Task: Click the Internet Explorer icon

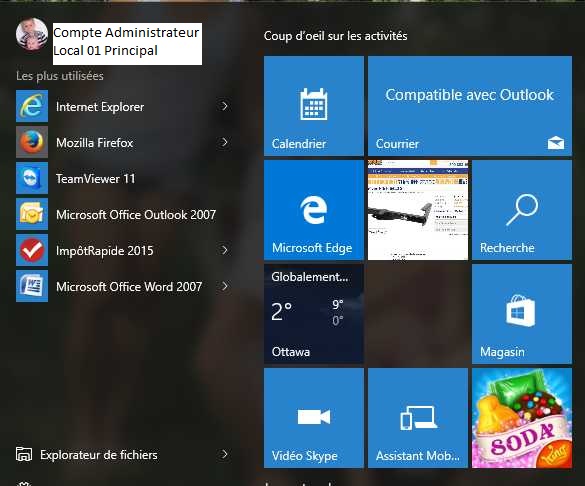Action: point(32,106)
